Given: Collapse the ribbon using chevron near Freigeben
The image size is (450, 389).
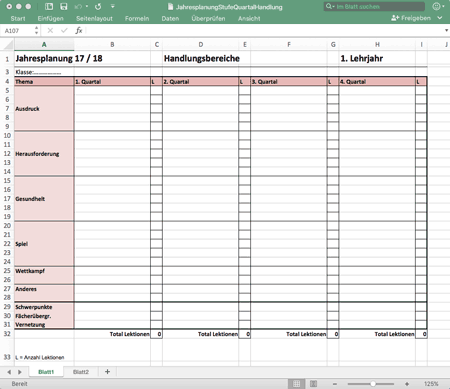Looking at the screenshot, I should point(440,18).
